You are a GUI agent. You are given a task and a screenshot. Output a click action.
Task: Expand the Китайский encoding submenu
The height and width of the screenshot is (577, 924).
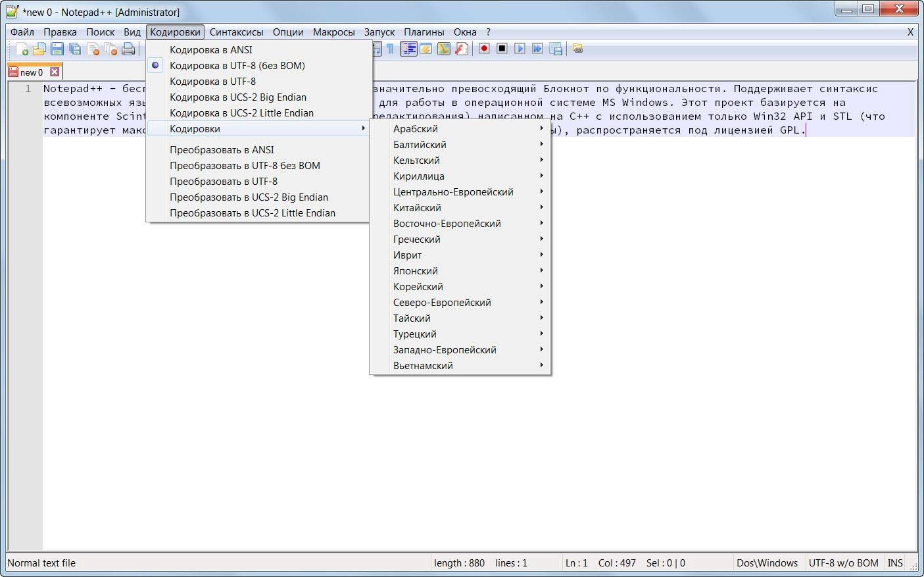460,207
